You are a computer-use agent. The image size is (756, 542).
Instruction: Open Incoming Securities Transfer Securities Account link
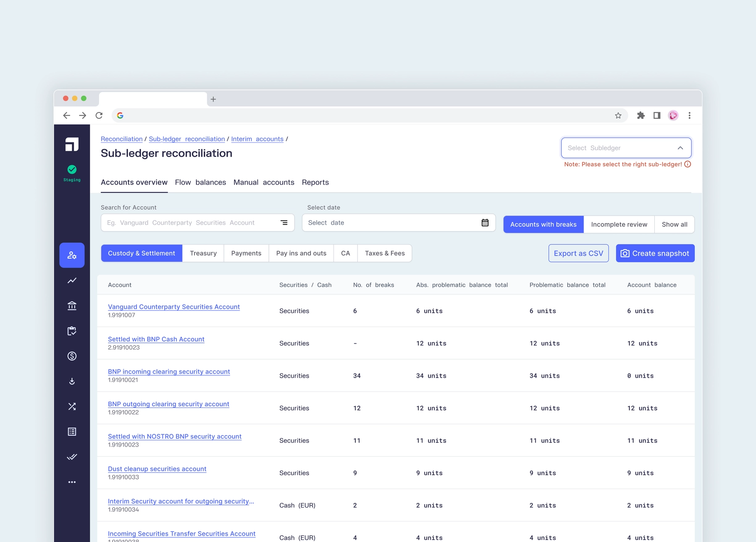[181, 534]
